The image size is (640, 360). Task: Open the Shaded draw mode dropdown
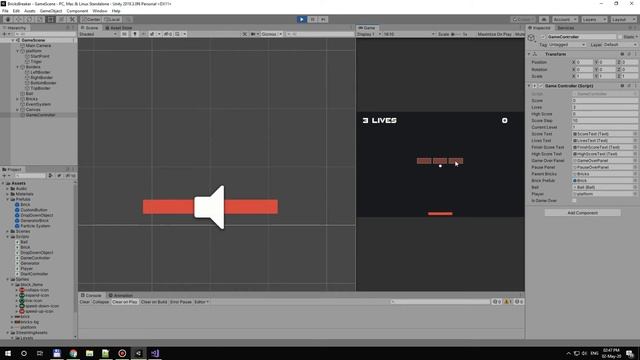point(98,34)
